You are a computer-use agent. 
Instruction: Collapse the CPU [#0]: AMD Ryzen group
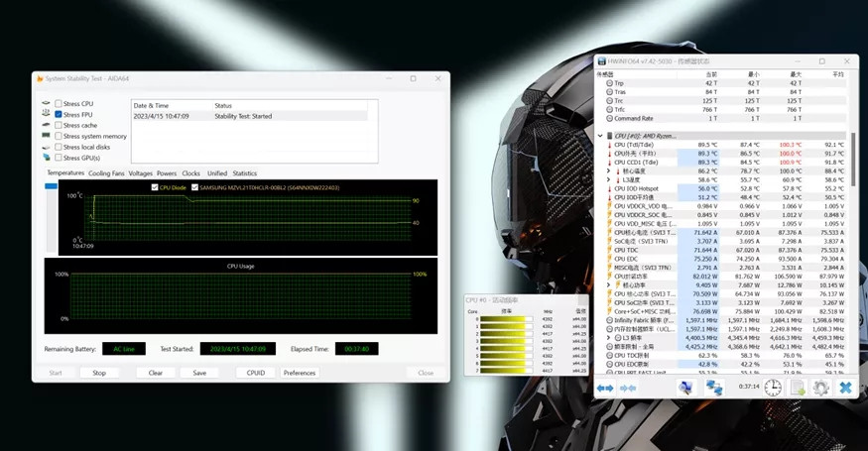click(600, 136)
